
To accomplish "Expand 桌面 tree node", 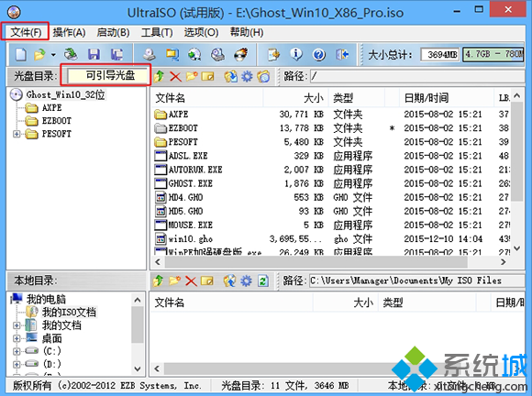I will point(17,338).
